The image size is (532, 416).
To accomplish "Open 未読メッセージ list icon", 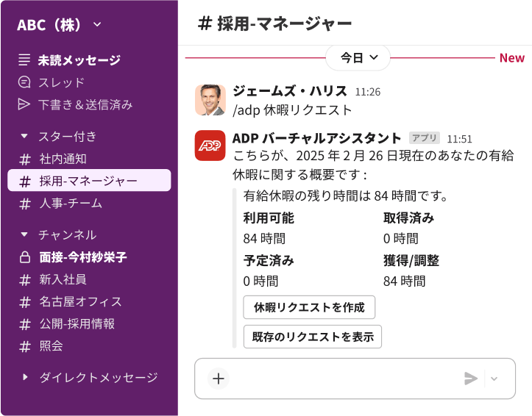I will click(x=24, y=60).
